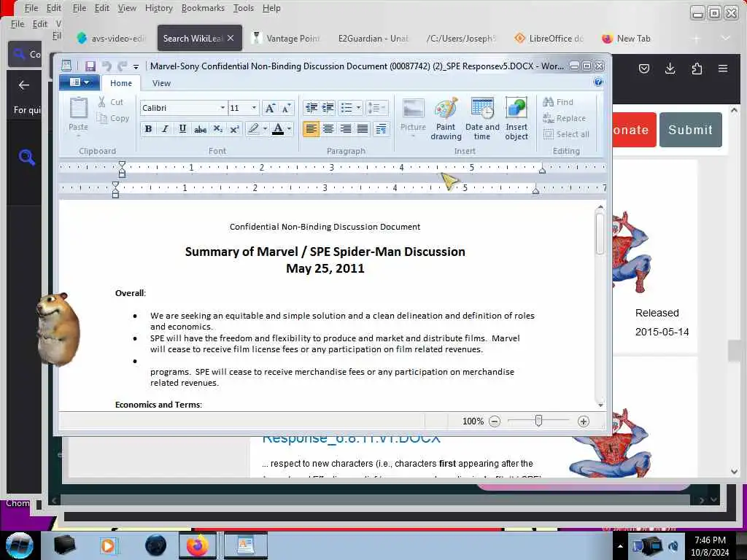Click Find in the Editing group

pos(558,102)
